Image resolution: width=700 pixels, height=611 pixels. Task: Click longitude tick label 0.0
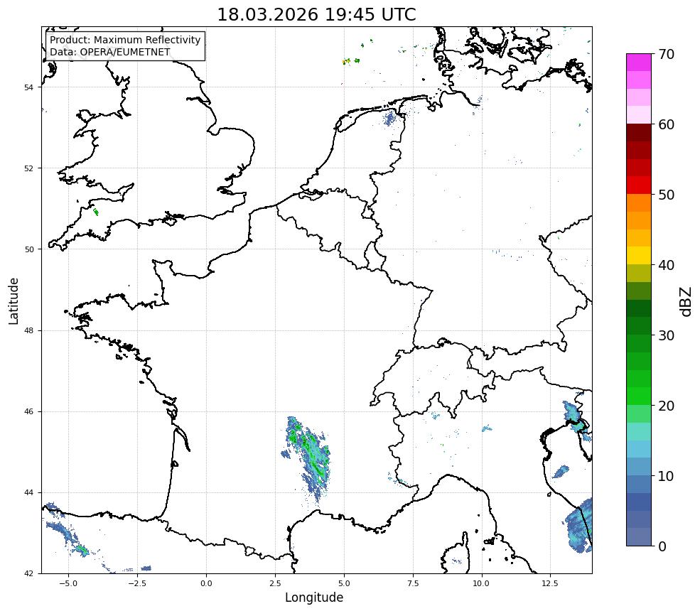coord(206,583)
